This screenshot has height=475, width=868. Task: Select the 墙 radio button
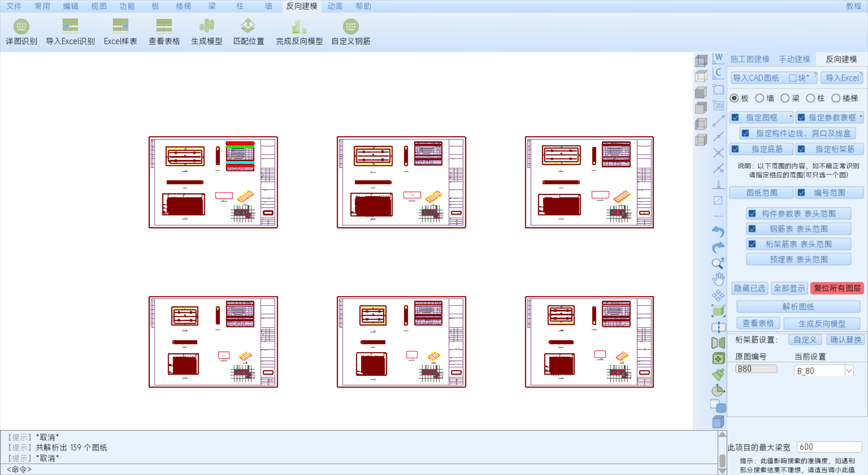tap(760, 98)
